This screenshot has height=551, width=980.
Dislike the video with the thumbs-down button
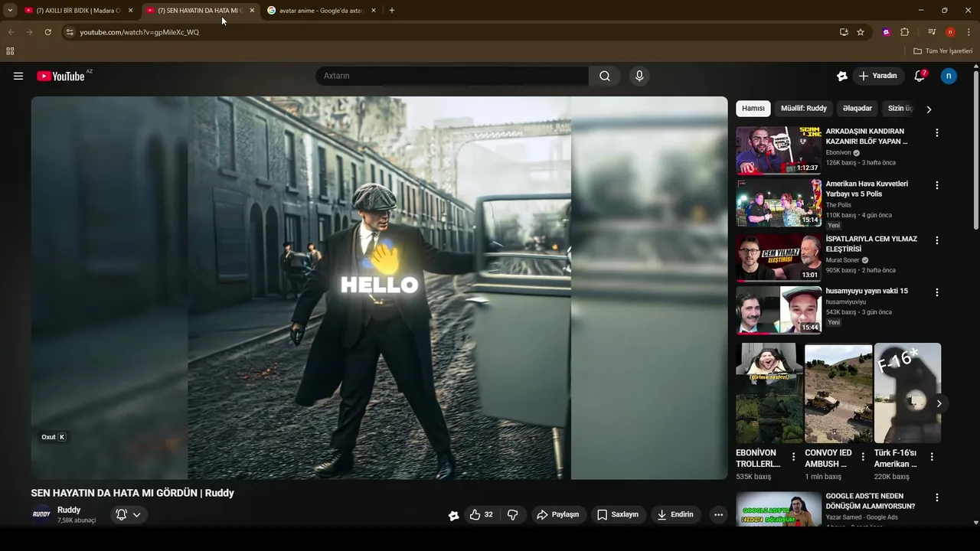[513, 514]
